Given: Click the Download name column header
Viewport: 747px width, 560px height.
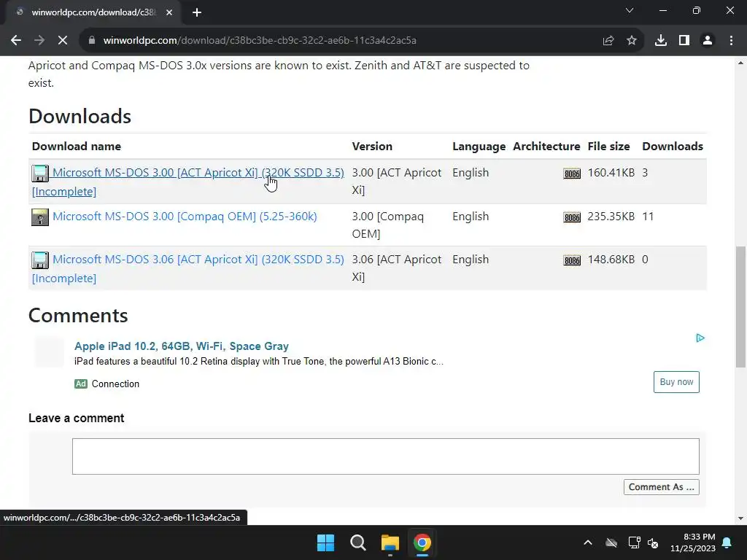Looking at the screenshot, I should [x=76, y=146].
